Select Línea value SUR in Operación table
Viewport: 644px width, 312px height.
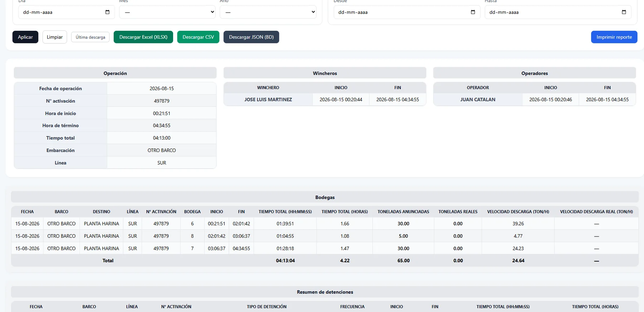tap(162, 163)
